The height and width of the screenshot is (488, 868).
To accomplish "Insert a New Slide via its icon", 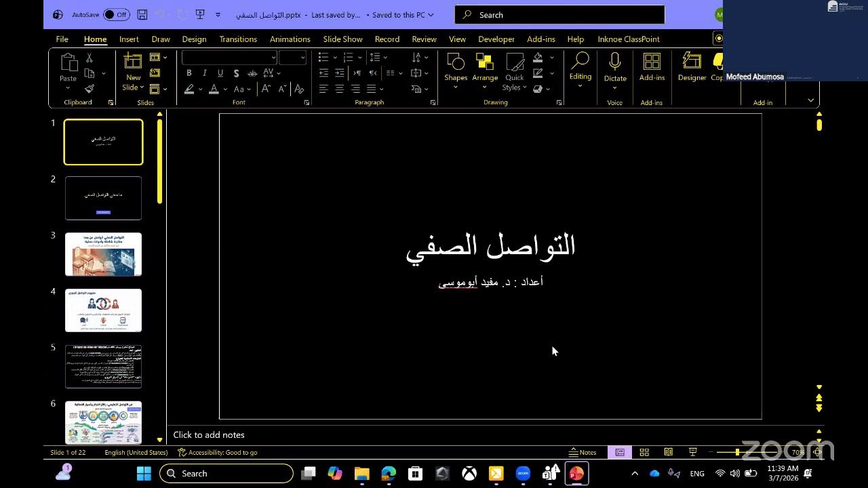I will coord(133,61).
